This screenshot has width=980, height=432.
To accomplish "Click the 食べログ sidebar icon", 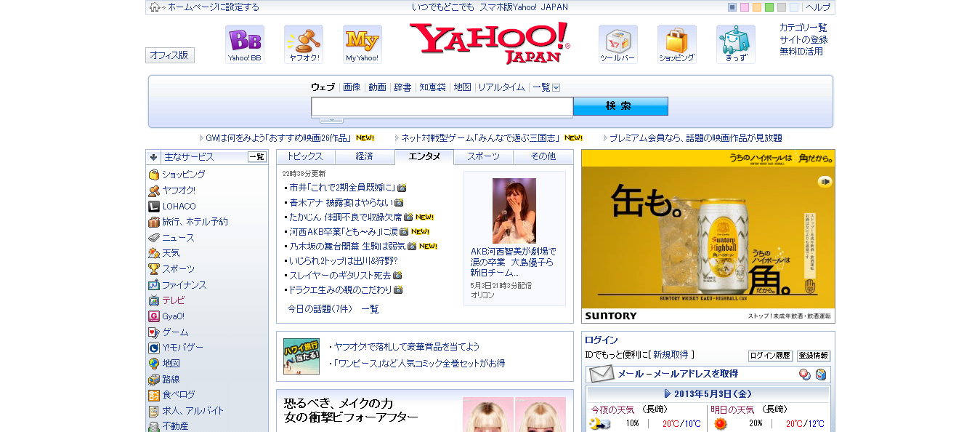I will tap(154, 395).
